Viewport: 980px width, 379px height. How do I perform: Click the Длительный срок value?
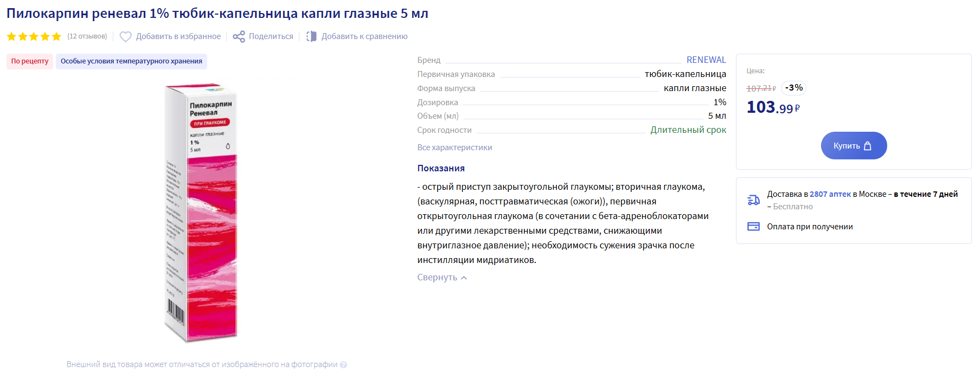click(x=688, y=130)
